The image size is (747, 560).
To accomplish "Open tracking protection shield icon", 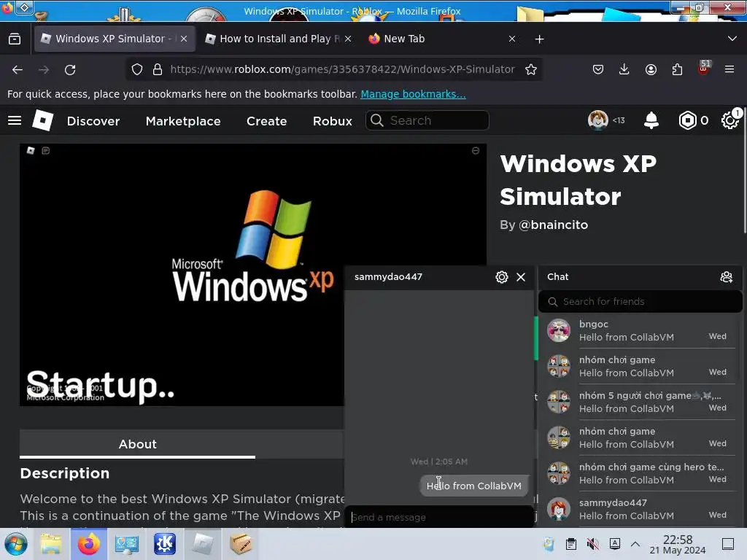I will [x=137, y=69].
